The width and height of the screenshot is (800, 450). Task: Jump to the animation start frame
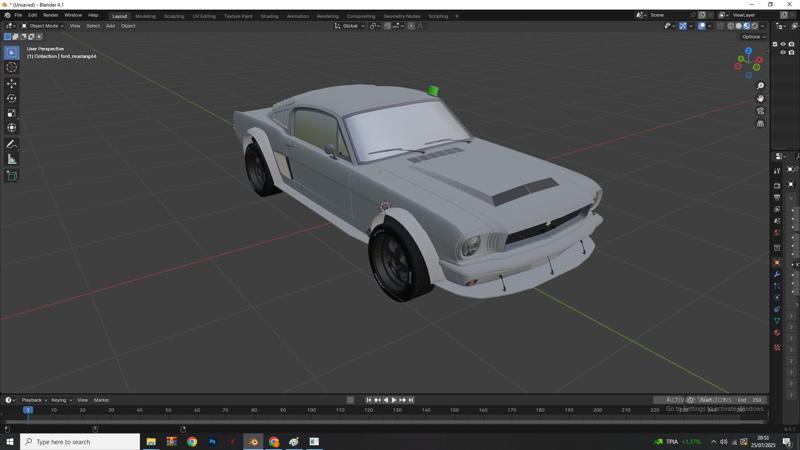[x=369, y=400]
